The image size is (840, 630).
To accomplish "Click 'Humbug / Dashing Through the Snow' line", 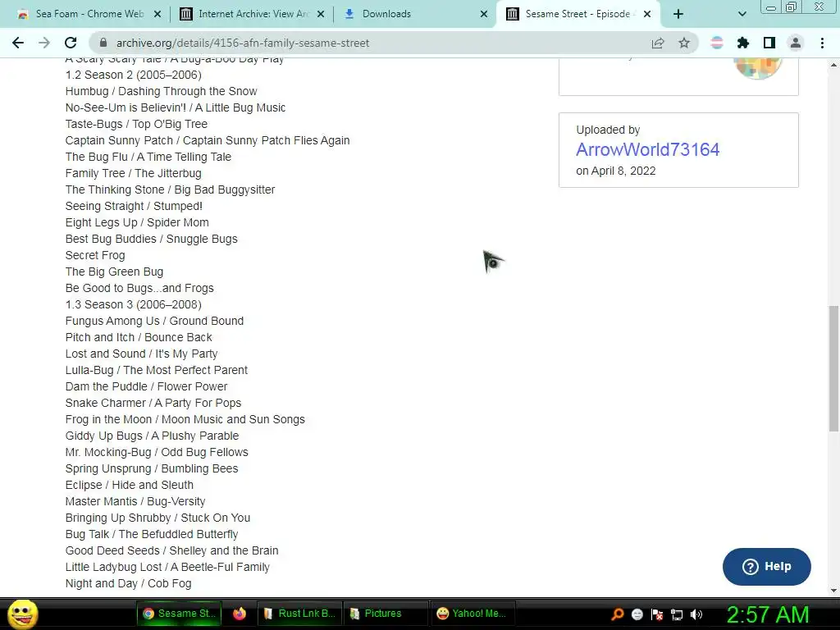I will point(162,91).
